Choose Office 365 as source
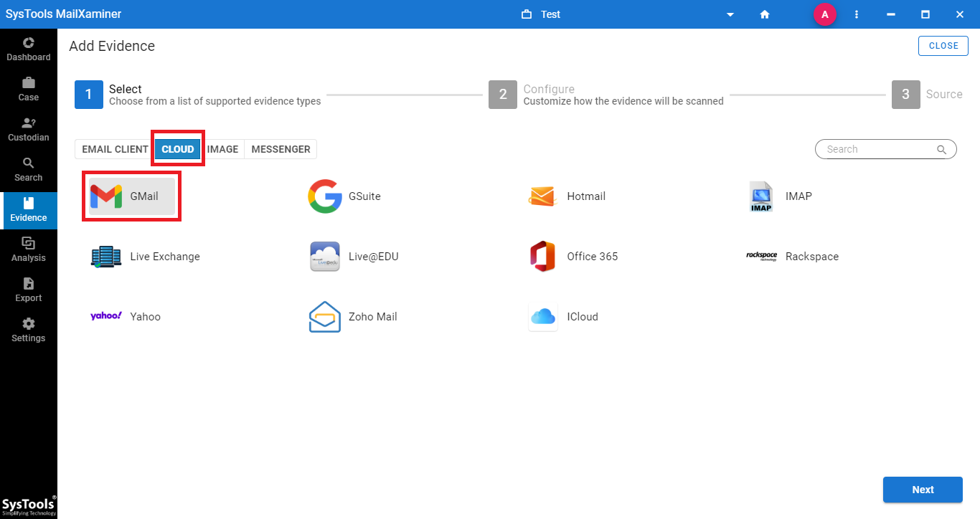Screen dimensions: 980x519 coord(573,257)
